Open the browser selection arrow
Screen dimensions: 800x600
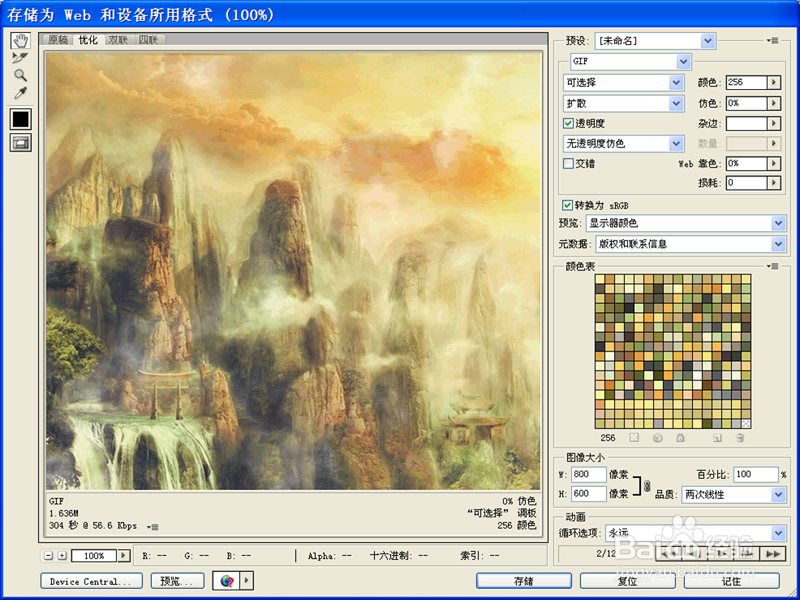tap(247, 581)
